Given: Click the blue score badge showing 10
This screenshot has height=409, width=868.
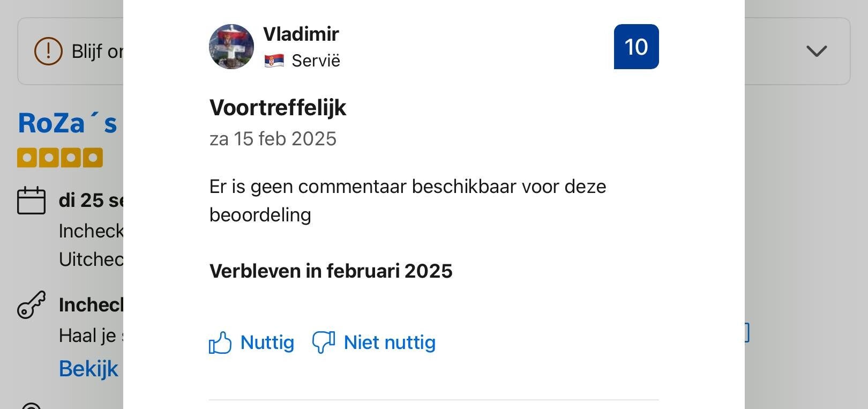Looking at the screenshot, I should pyautogui.click(x=636, y=47).
